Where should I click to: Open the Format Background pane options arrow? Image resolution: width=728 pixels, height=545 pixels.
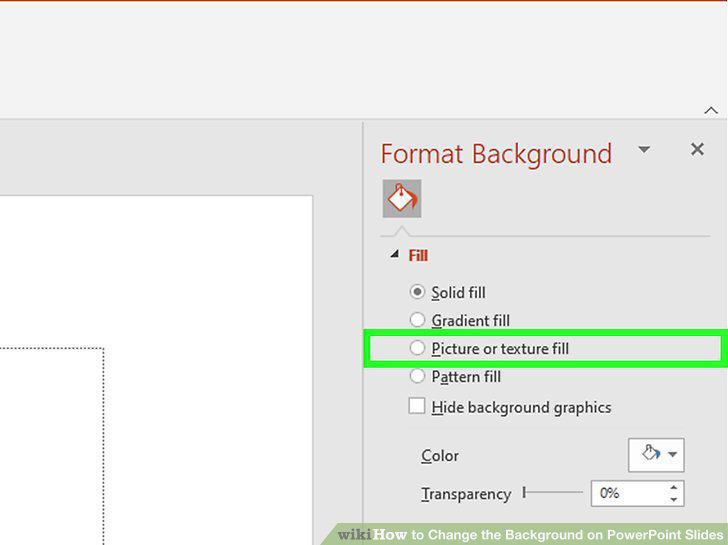644,149
